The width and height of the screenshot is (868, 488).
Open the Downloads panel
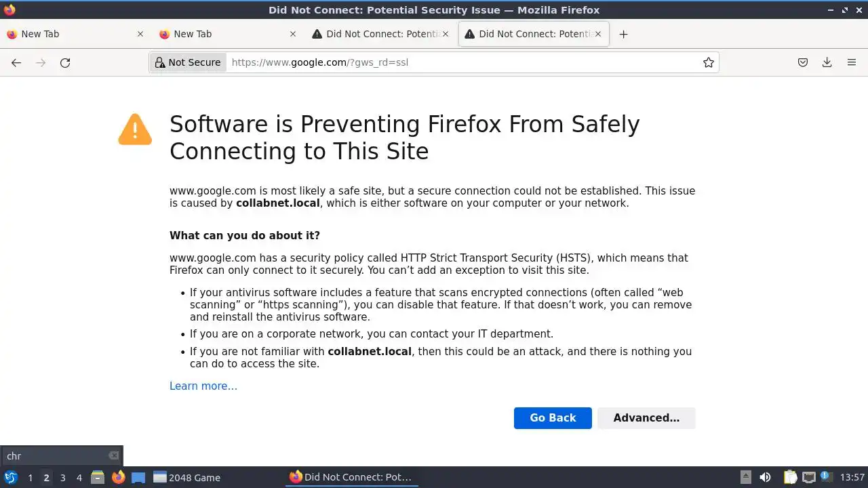[x=827, y=62]
